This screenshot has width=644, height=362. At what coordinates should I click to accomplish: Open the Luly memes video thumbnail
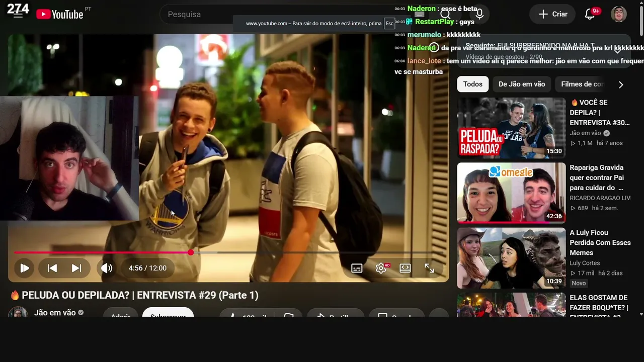(511, 257)
